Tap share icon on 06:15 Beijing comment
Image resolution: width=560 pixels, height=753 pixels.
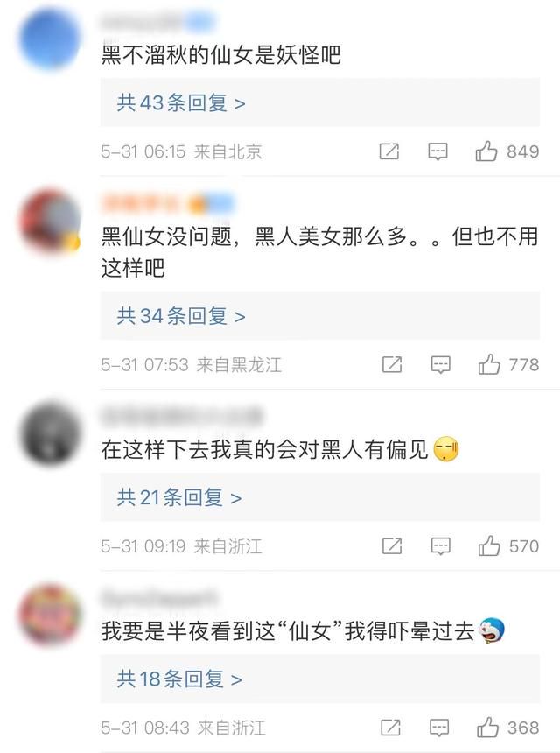(x=389, y=151)
